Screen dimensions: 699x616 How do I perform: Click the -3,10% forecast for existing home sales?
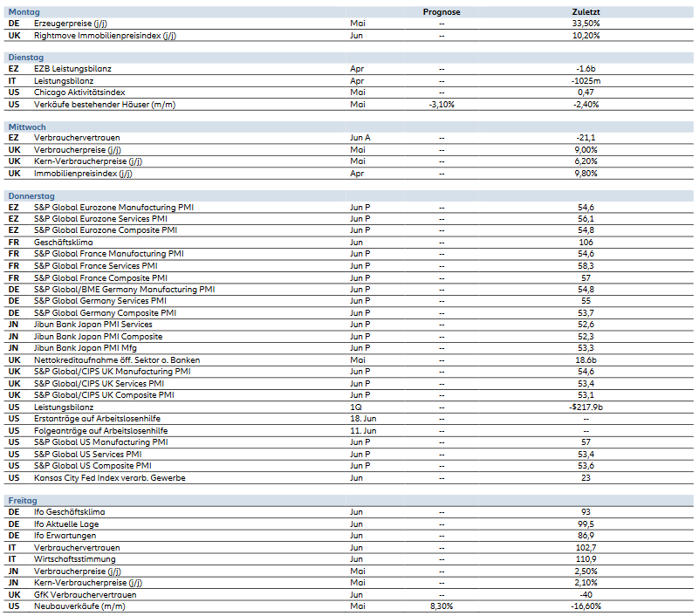[x=442, y=104]
